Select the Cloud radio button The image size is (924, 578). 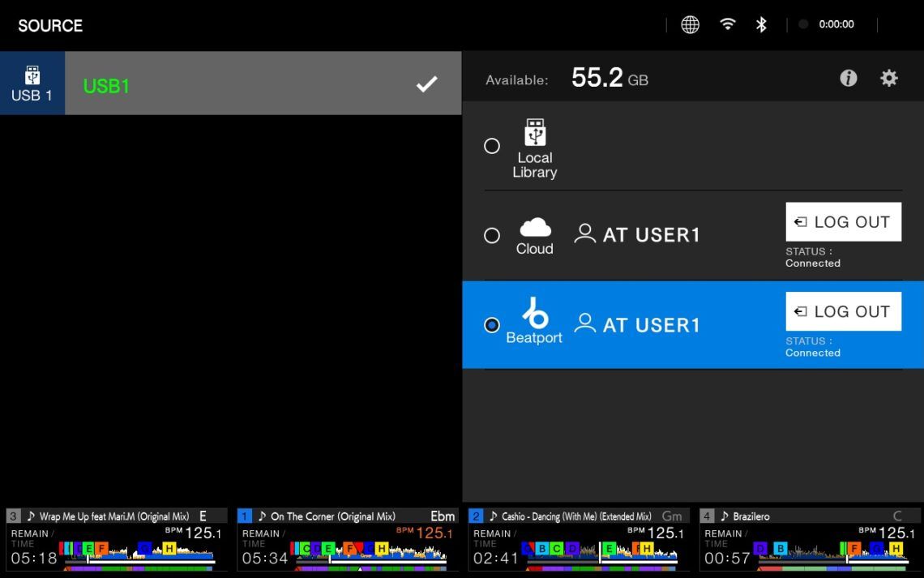coord(492,235)
